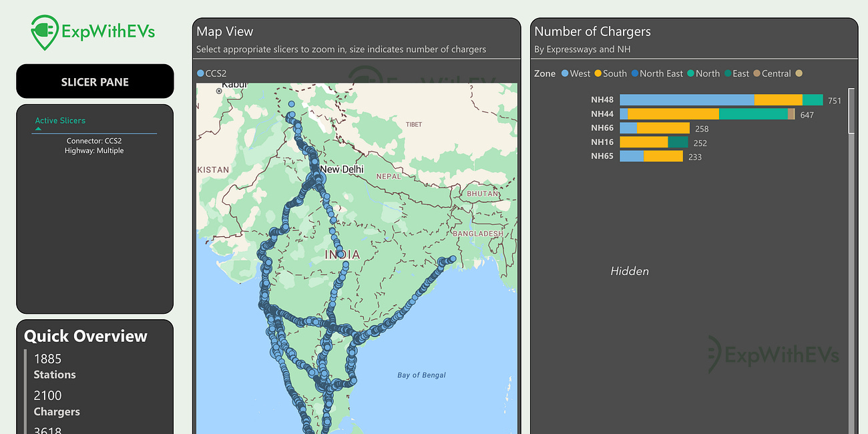Click the BANGLADESH label on map
This screenshot has height=434, width=868.
478,234
